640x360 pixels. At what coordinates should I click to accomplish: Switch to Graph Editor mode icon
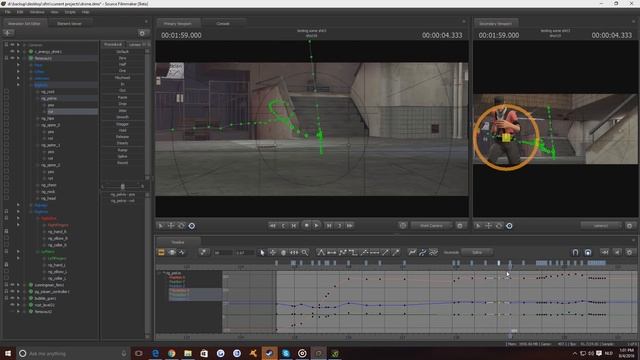click(182, 253)
